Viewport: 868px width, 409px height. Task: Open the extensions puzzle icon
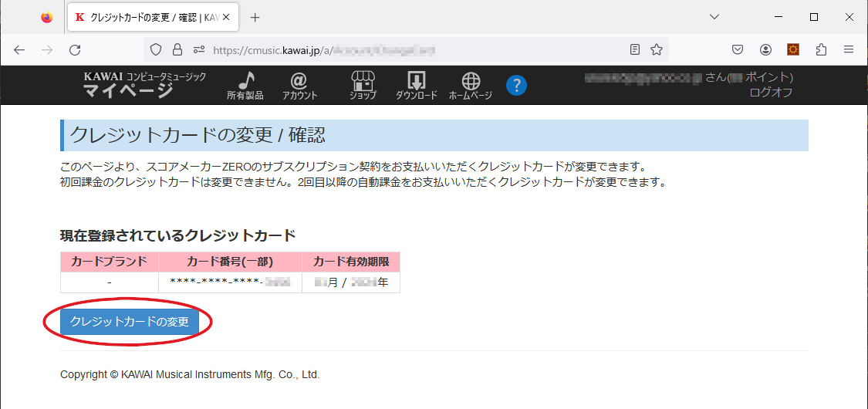coord(822,50)
